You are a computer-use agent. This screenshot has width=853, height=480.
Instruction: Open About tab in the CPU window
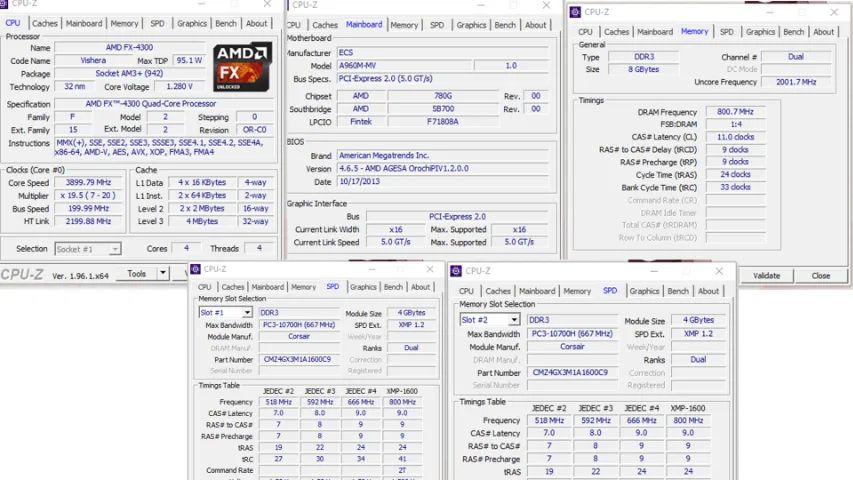(256, 23)
